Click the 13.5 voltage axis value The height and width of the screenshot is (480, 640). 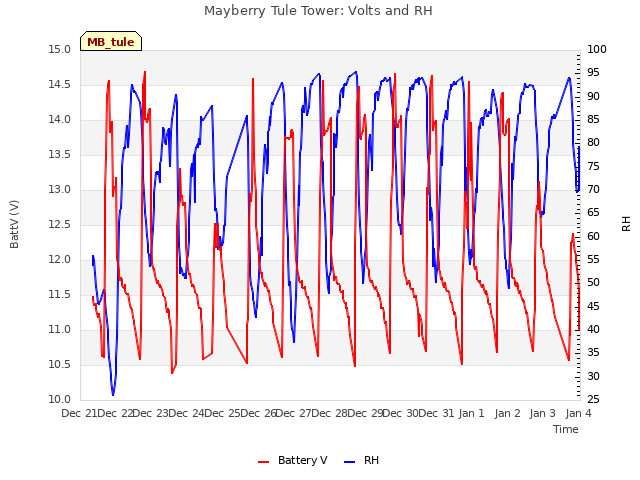[x=60, y=155]
